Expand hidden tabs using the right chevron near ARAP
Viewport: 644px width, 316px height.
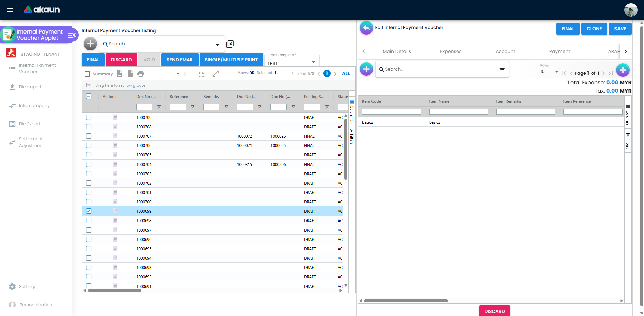tap(626, 51)
